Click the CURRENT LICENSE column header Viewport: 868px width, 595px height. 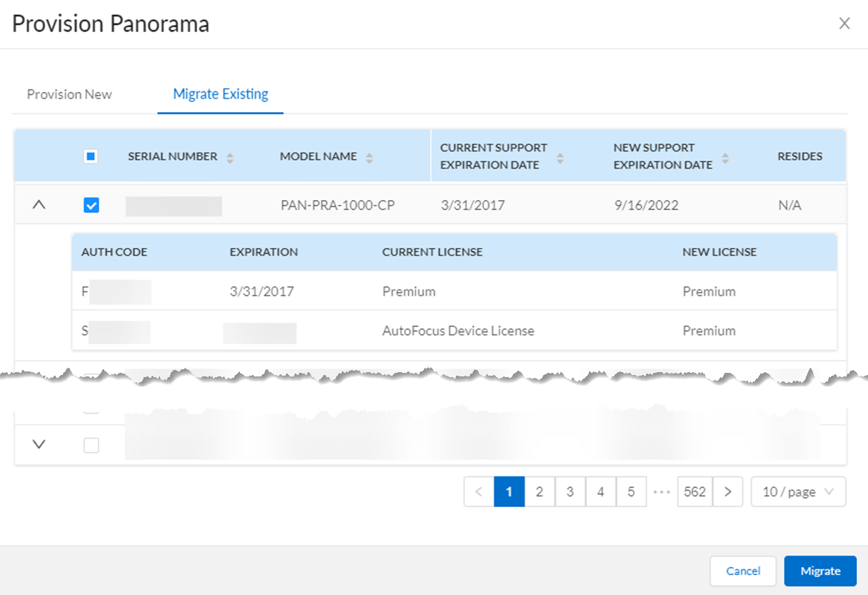tap(433, 252)
